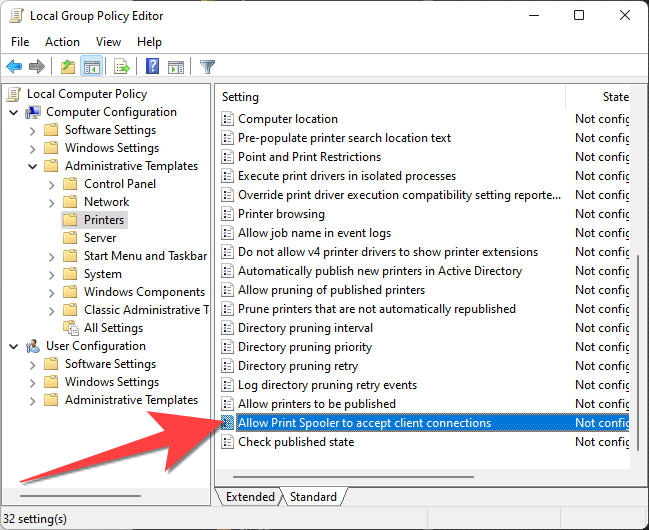Viewport: 649px width, 530px height.
Task: Collapse the User Configuration node
Action: click(13, 346)
